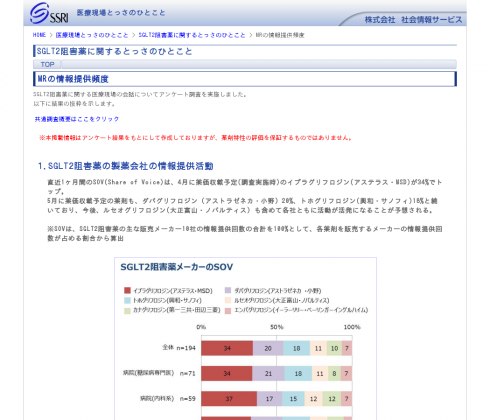Click the red イプラグリフロジン legend swatch
The image size is (490, 420).
tap(127, 290)
